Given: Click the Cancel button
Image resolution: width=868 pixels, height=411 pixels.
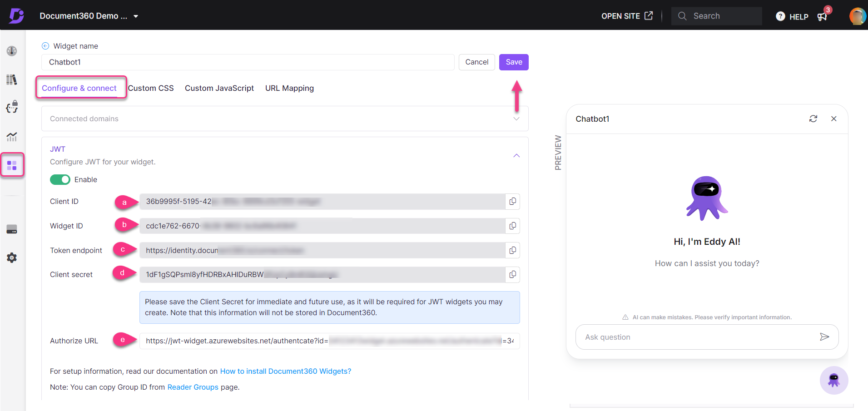Looking at the screenshot, I should pyautogui.click(x=476, y=62).
